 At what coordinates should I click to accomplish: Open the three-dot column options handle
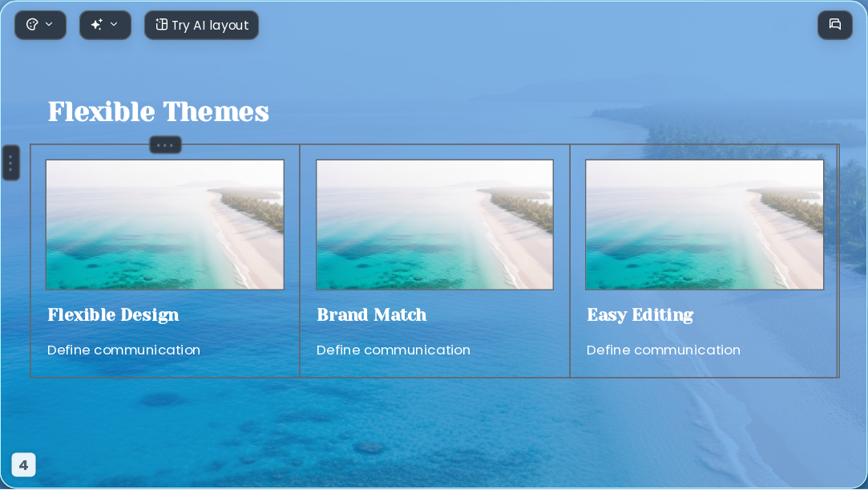pyautogui.click(x=165, y=145)
